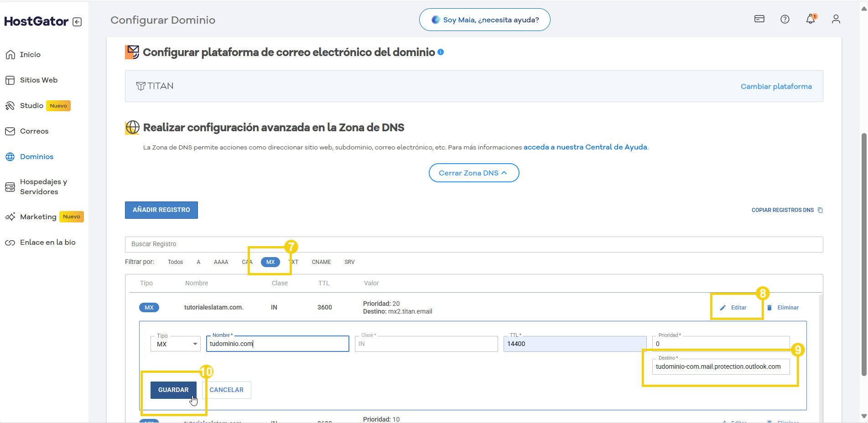Screen dimensions: 868x423
Task: Click the info icon beside email platform heading
Action: pyautogui.click(x=441, y=52)
